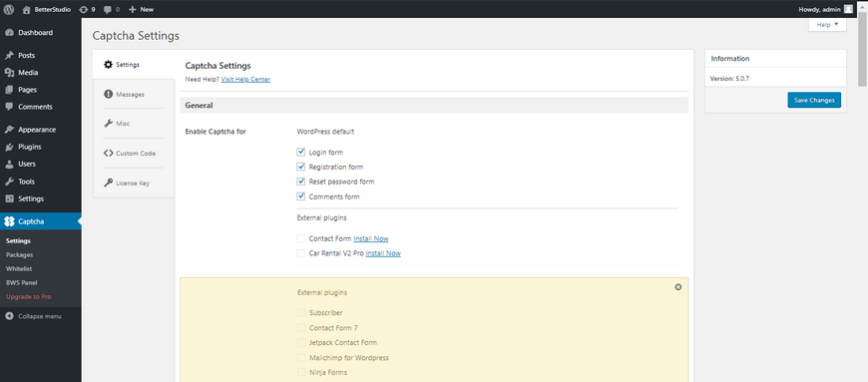868x382 pixels.
Task: Click Upgrade to Pro in sidebar
Action: click(28, 297)
